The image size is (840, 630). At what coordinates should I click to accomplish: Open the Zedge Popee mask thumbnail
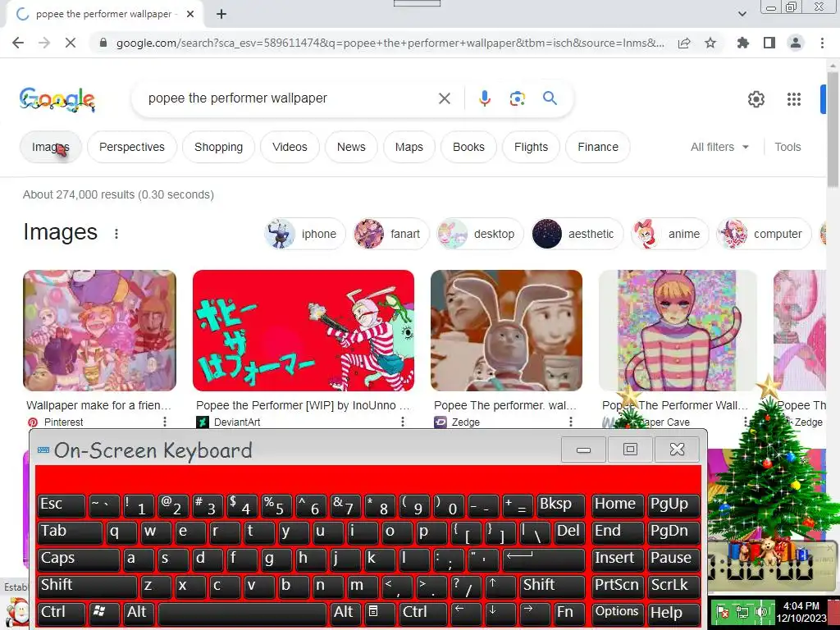[506, 331]
